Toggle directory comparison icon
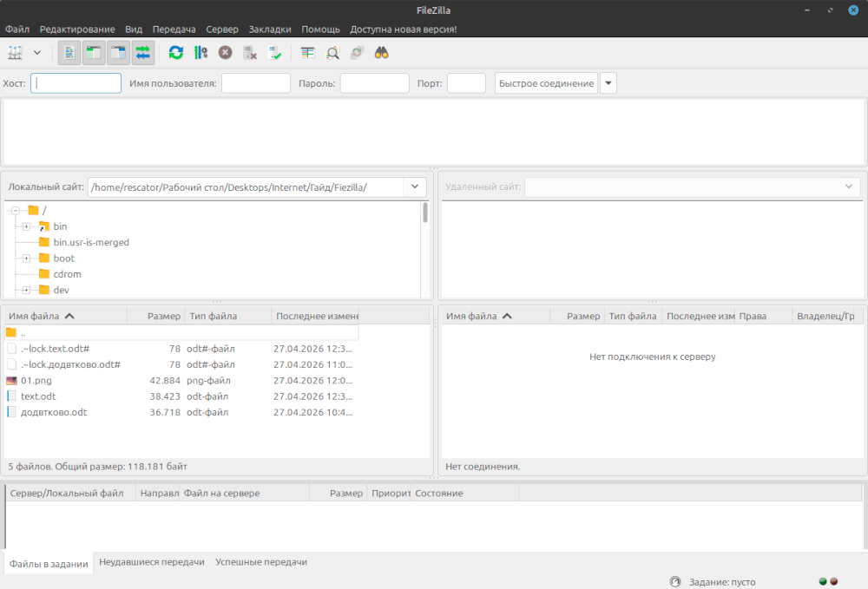This screenshot has height=589, width=868. tap(332, 53)
